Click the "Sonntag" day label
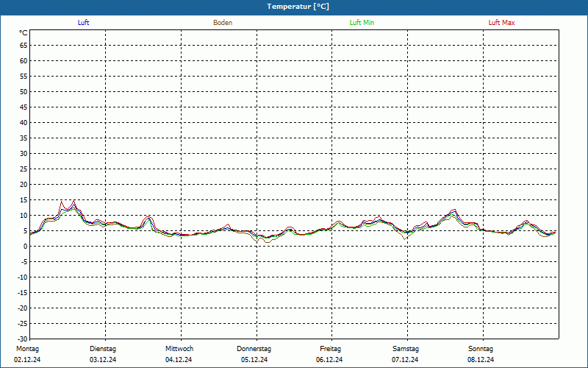The image size is (588, 368). tap(481, 349)
